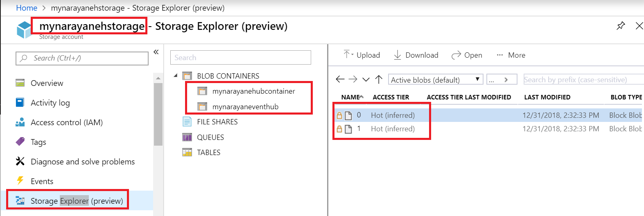Click the lock icon on blob 1
Viewport: 644px width, 216px height.
[x=339, y=129]
